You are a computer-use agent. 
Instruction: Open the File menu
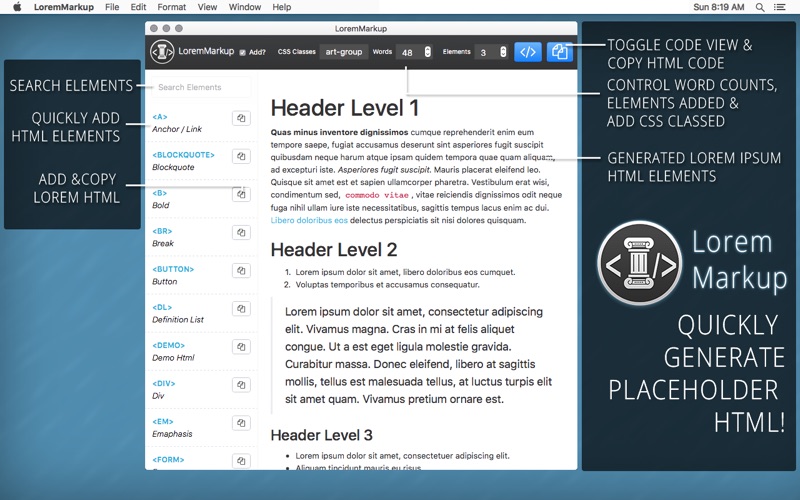tap(112, 7)
